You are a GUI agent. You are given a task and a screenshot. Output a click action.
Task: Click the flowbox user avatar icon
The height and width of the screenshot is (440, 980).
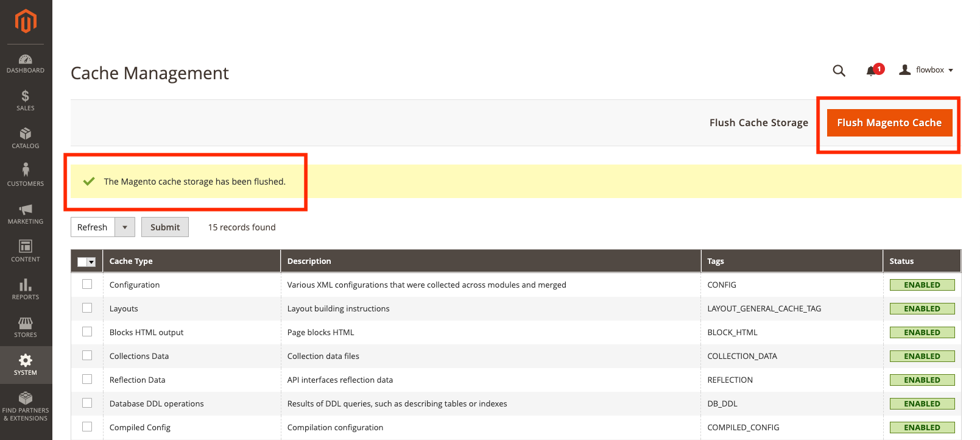tap(905, 70)
